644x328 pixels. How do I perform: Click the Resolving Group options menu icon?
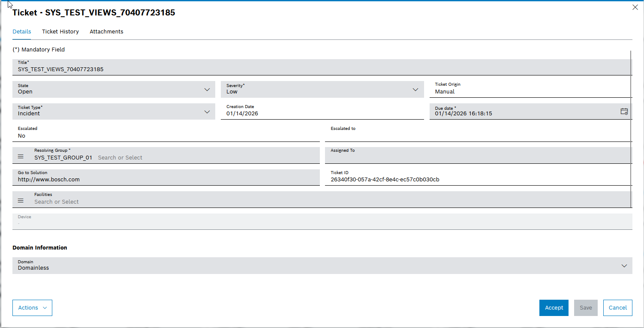pos(20,156)
